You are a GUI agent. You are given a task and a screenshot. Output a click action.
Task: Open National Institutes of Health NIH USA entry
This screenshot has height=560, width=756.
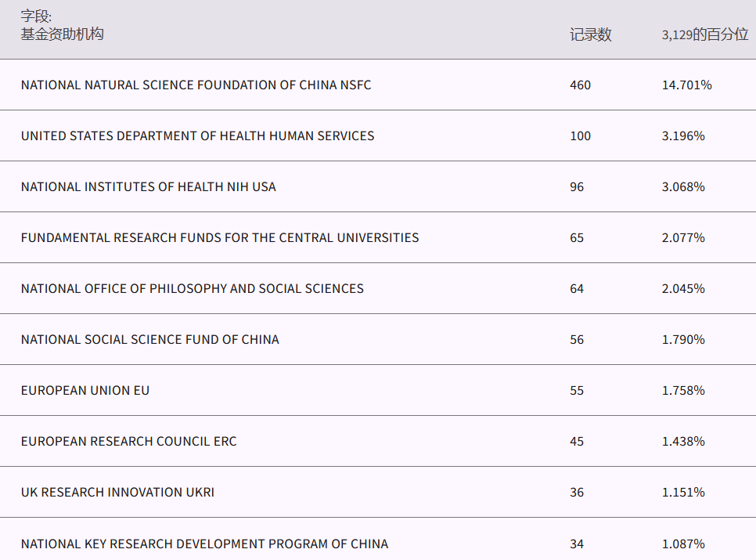pos(148,186)
